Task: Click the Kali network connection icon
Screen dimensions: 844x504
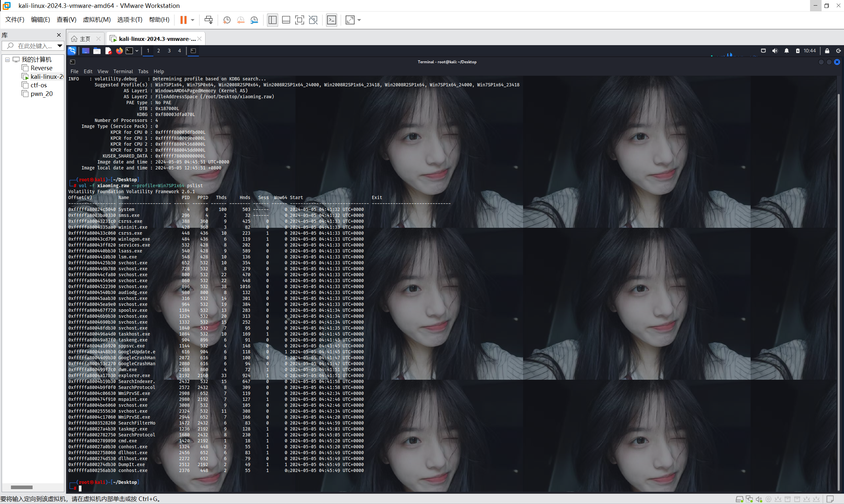Action: pos(763,51)
